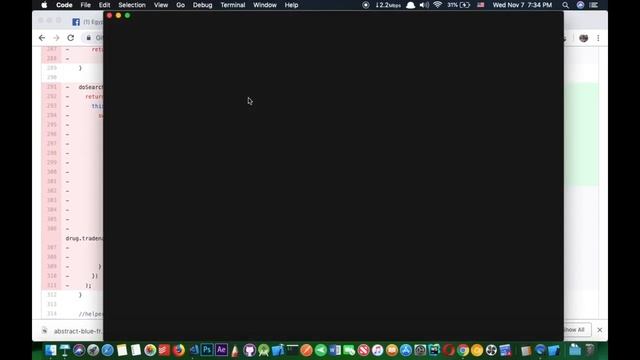Screen dimensions: 640x360
Task: Open the Go menu
Action: tap(180, 5)
